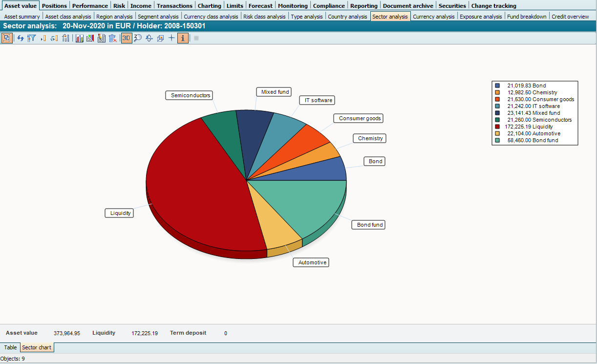597x364 pixels.
Task: Open the document with pencil edit icon
Action: click(x=101, y=38)
